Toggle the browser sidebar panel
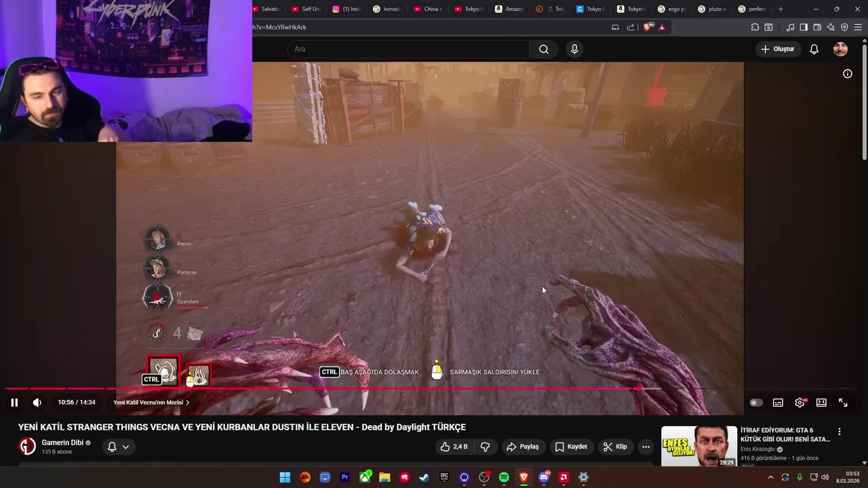The image size is (868, 488). point(804,27)
